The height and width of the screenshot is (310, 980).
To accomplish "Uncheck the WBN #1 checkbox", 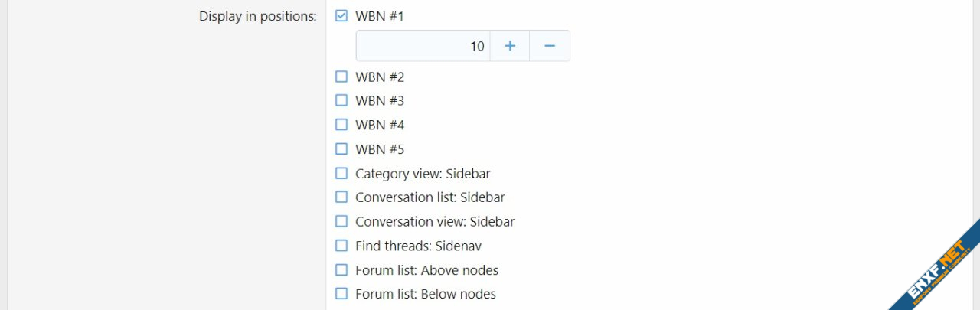I will point(341,15).
